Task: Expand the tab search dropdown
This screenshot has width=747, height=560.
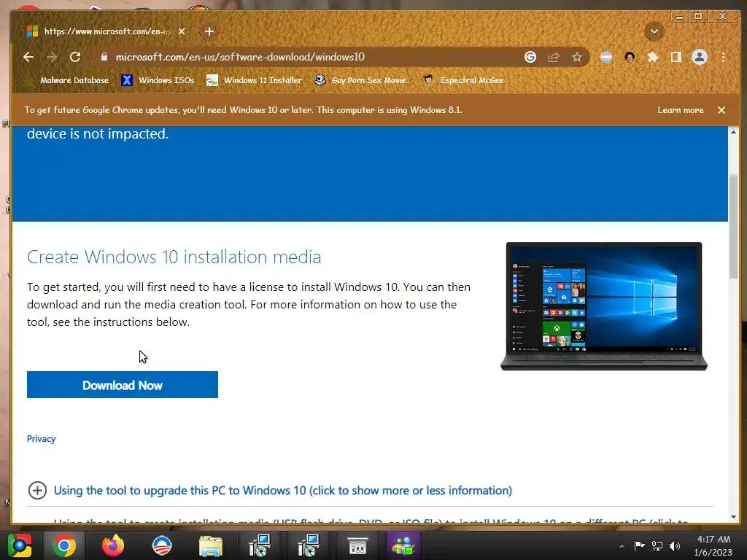Action: 654,31
